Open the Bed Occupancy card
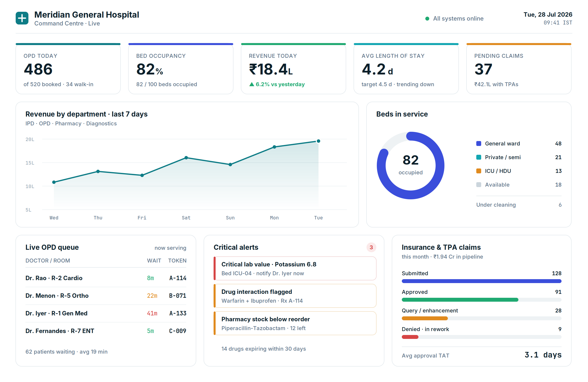The height and width of the screenshot is (382, 588). tap(181, 69)
